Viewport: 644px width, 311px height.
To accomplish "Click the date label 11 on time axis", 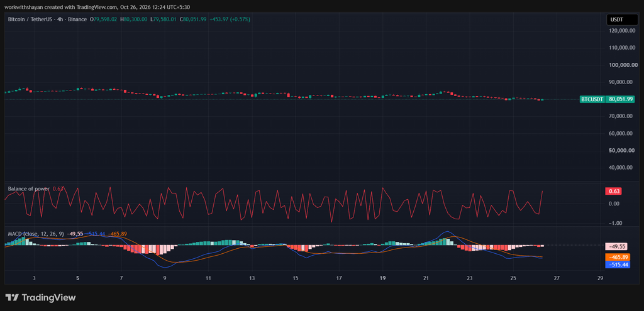I will tap(208, 278).
